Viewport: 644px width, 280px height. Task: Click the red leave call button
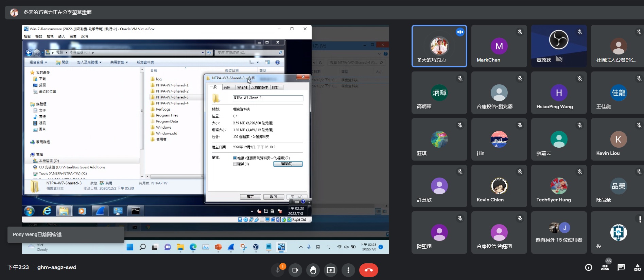click(369, 270)
